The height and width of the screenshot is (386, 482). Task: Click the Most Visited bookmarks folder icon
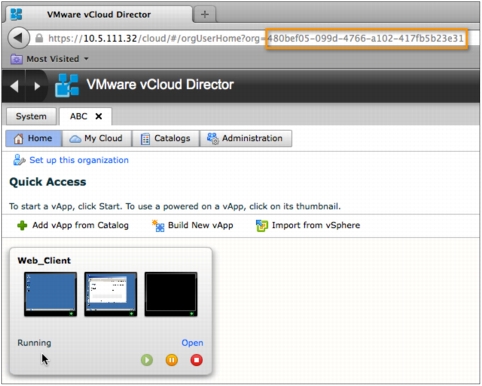(16, 59)
